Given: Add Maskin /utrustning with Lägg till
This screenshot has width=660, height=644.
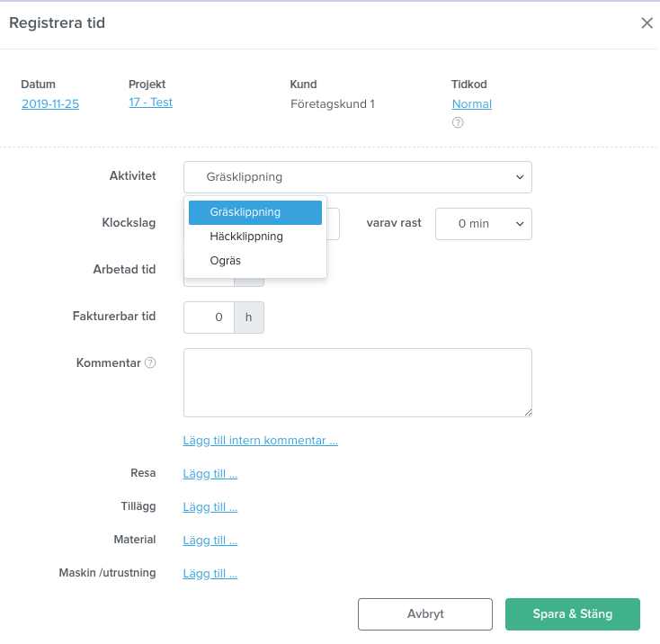Looking at the screenshot, I should 210,573.
